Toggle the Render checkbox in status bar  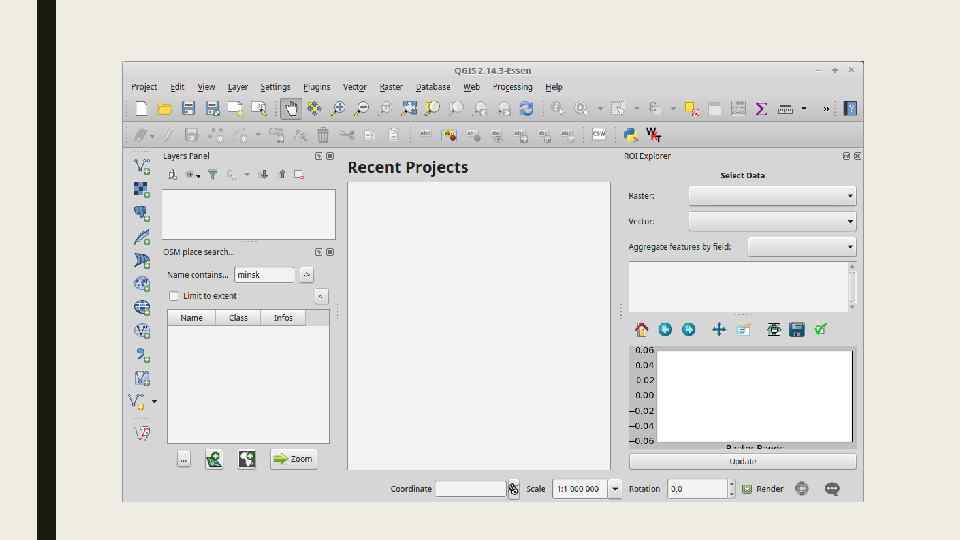point(747,489)
